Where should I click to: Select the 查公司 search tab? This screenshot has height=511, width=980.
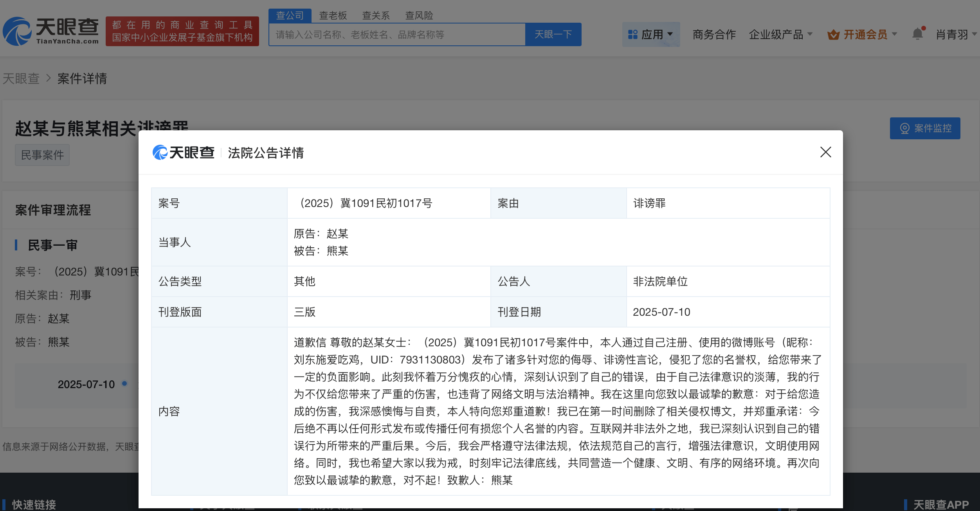click(x=290, y=15)
